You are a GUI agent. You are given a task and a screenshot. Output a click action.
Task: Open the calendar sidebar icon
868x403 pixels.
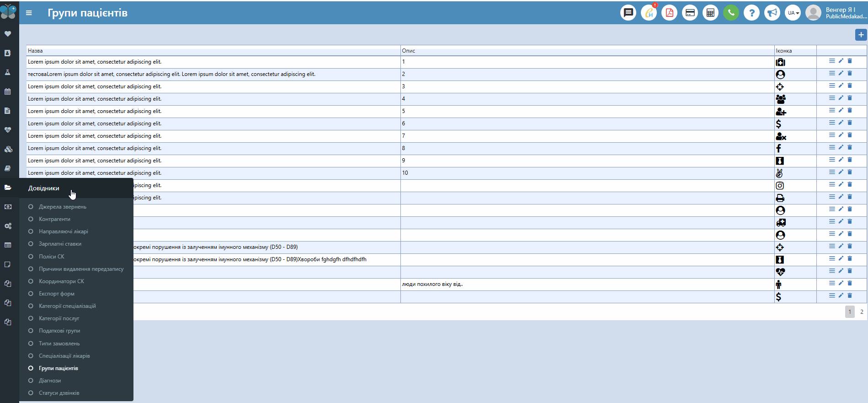pos(8,91)
